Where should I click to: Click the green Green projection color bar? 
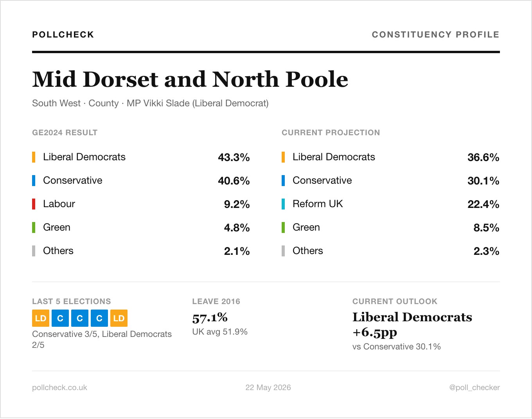pyautogui.click(x=283, y=227)
